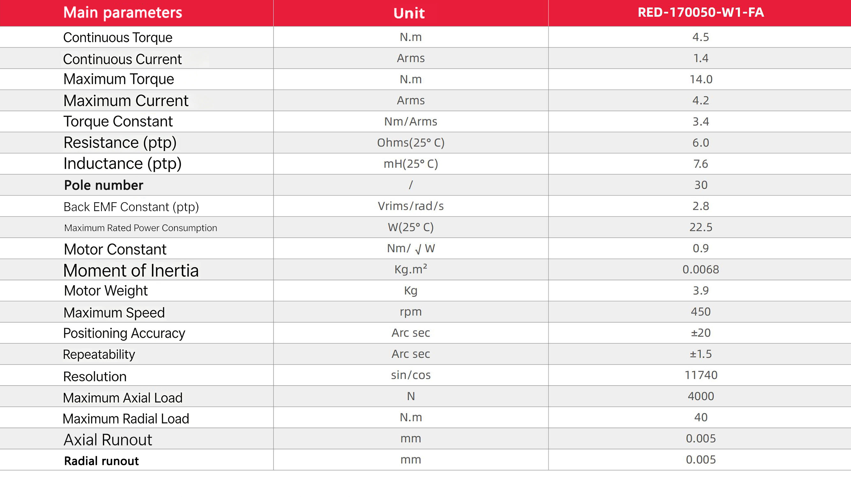Select the RED-170050-W1-FA model header
Image resolution: width=851 pixels, height=504 pixels.
tap(701, 12)
